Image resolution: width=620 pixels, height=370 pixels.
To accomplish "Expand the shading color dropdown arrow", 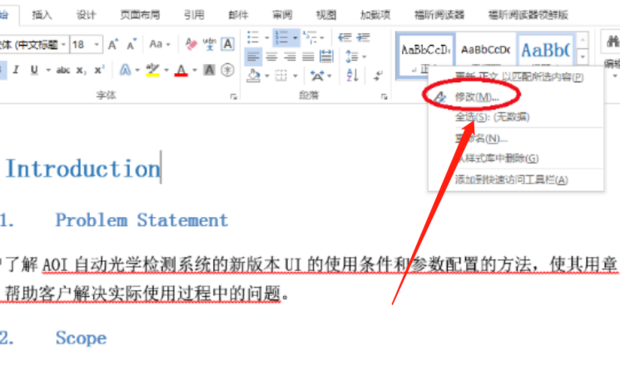I will pos(267,76).
